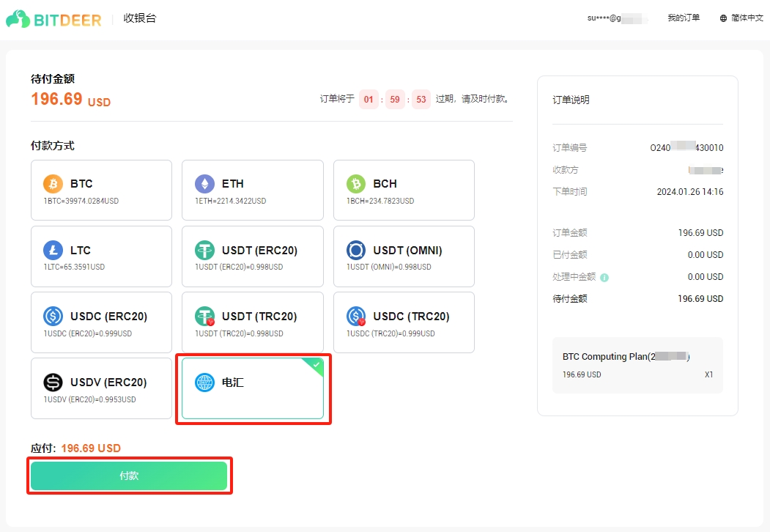Choose BCH as payment method
770x532 pixels.
pyautogui.click(x=404, y=190)
